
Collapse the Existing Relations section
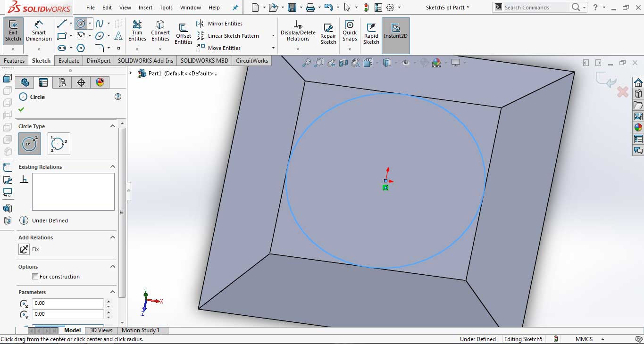pos(113,167)
